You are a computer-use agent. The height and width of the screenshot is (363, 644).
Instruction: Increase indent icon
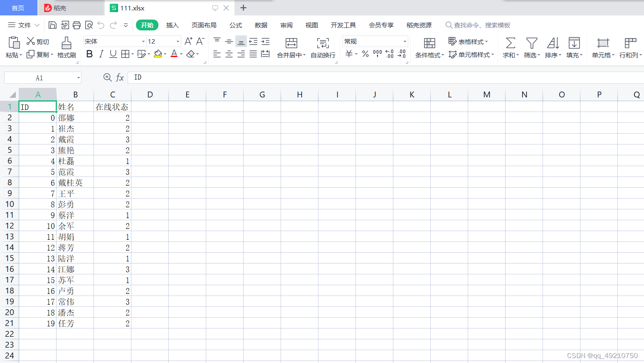pos(265,41)
